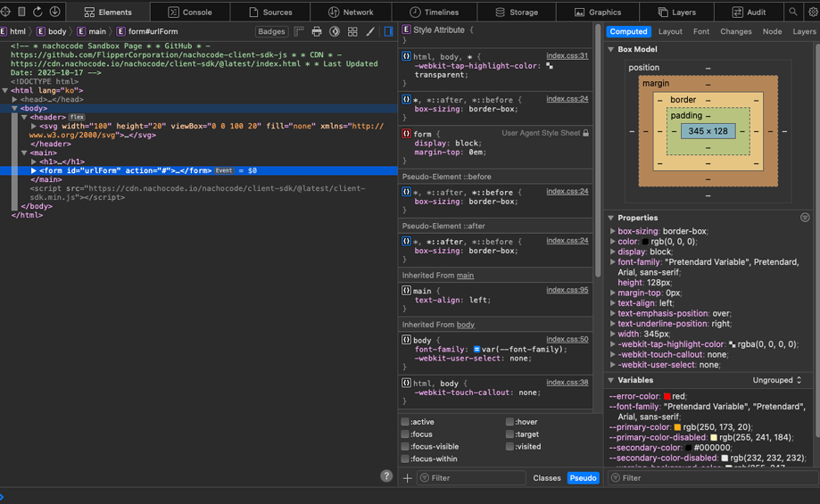Reload the page with the reload icon
The image size is (820, 504).
(37, 12)
